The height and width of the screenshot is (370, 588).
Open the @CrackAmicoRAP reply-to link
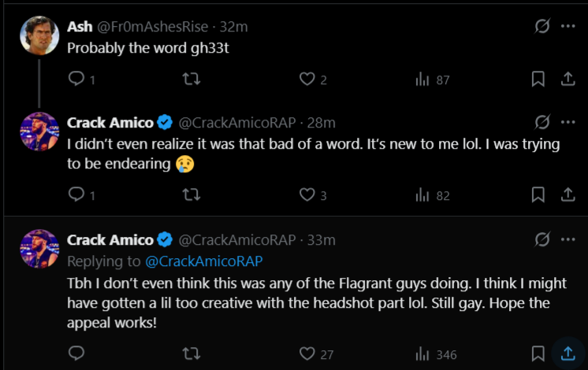[x=204, y=261]
